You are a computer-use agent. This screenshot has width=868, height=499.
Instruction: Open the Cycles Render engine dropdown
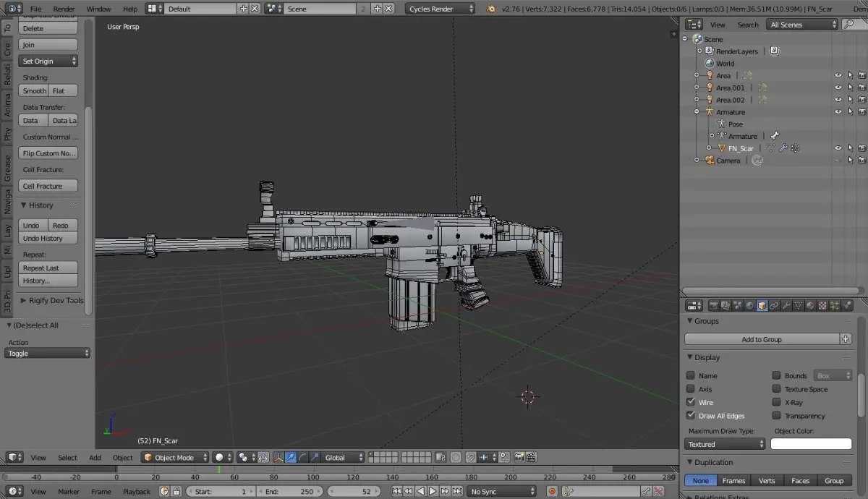pyautogui.click(x=441, y=9)
